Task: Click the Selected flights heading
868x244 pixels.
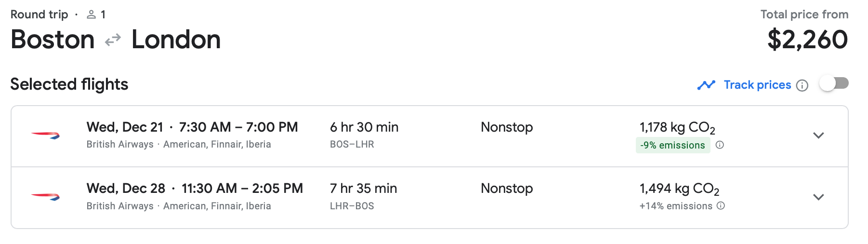Action: (69, 84)
